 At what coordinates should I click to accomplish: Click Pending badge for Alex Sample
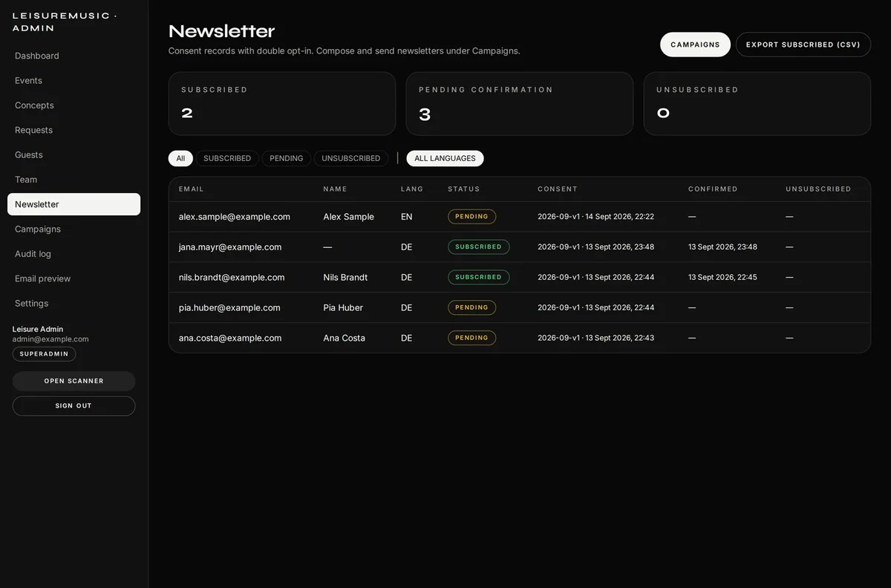(471, 217)
